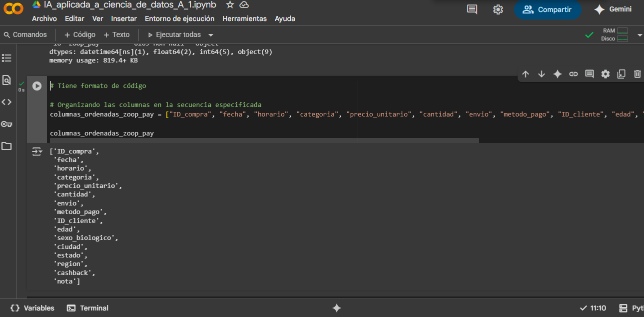The width and height of the screenshot is (644, 317).
Task: Click Ejecutar todas to run all cells
Action: click(x=174, y=34)
